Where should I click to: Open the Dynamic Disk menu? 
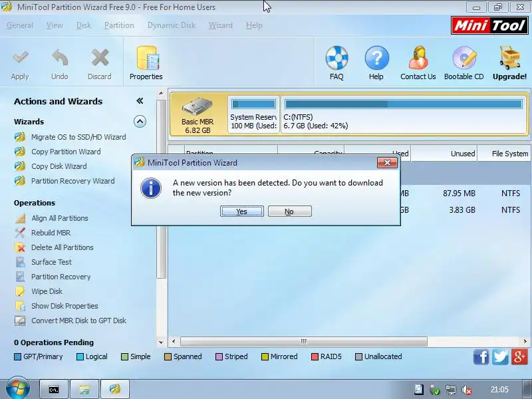coord(172,25)
